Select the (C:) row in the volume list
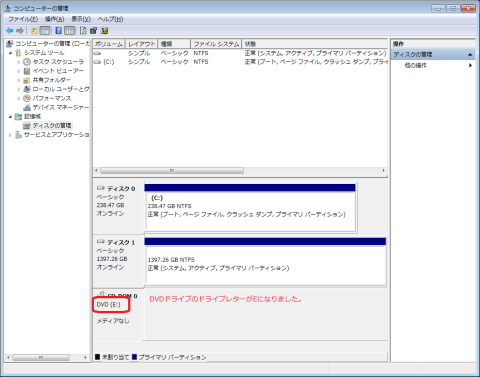The width and height of the screenshot is (480, 377). point(240,62)
